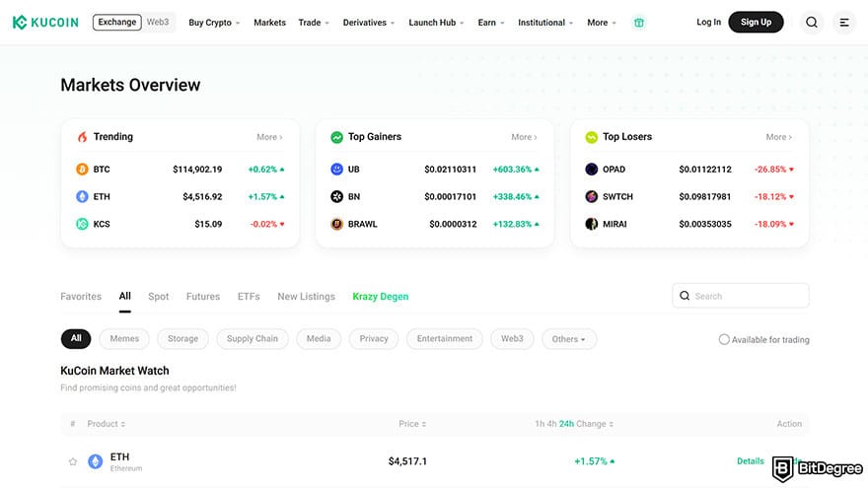
Task: Toggle Available for trading radio
Action: (724, 339)
